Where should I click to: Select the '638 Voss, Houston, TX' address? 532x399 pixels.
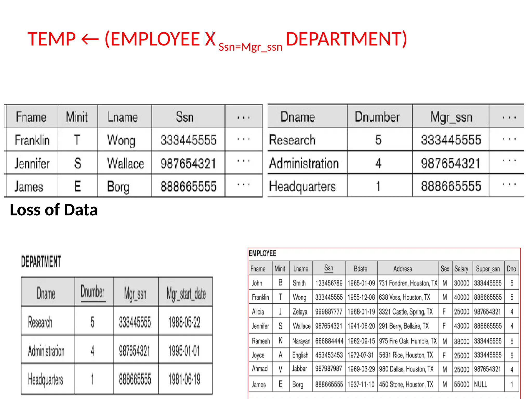tap(404, 297)
